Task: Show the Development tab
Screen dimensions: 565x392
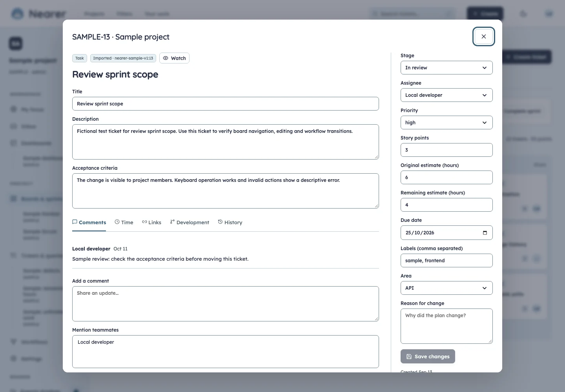Action: [190, 222]
